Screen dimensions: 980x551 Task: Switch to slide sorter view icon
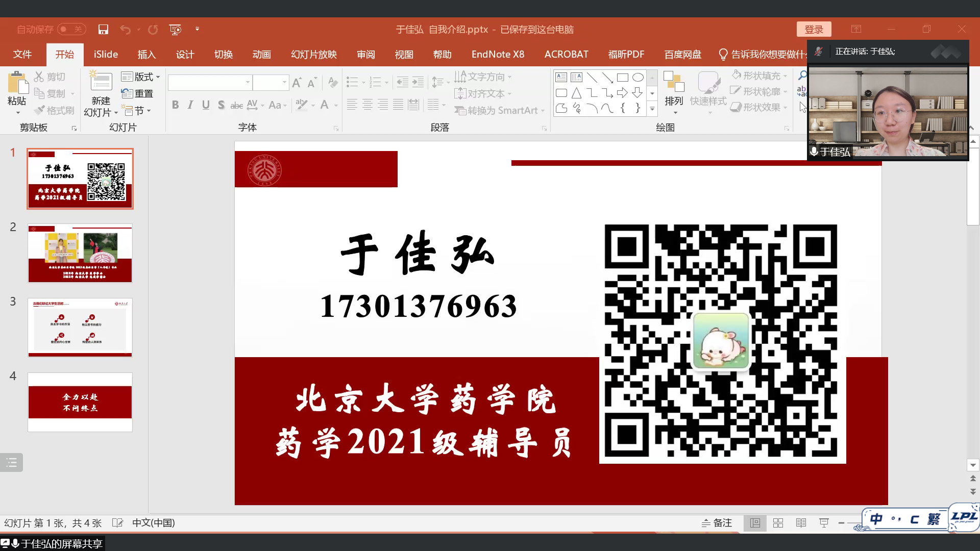tap(778, 523)
